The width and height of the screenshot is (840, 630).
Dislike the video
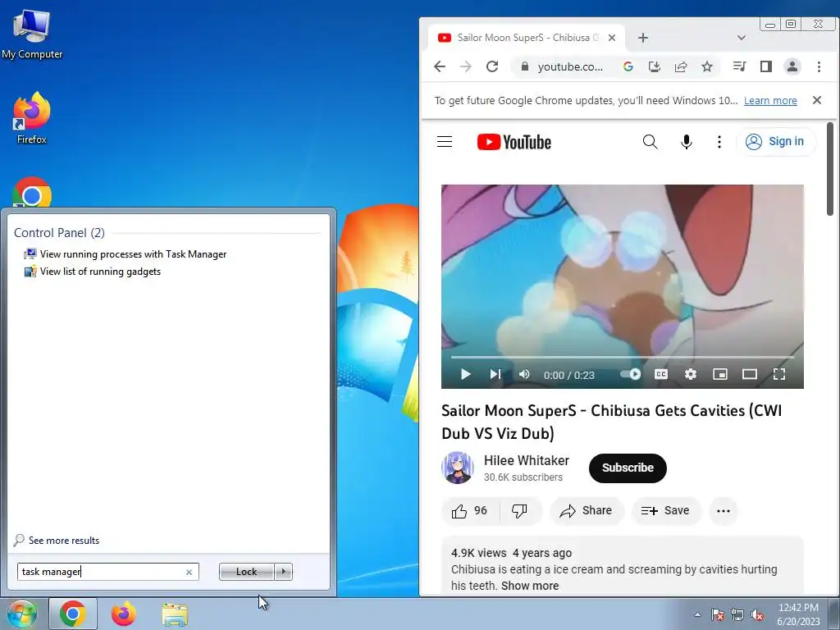pos(519,511)
